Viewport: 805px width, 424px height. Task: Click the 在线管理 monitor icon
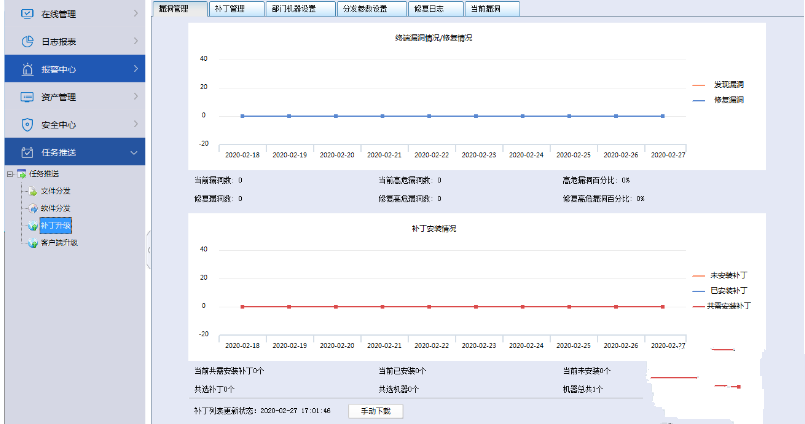pyautogui.click(x=27, y=14)
